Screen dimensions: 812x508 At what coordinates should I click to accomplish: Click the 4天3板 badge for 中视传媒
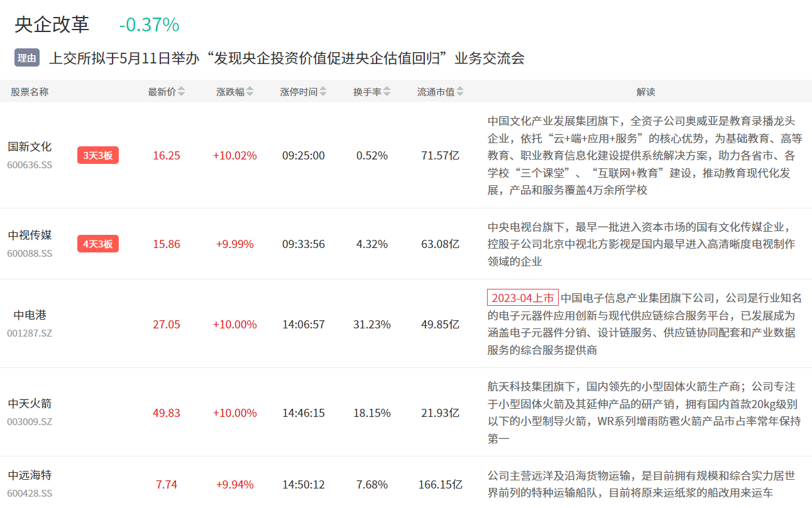pos(98,244)
